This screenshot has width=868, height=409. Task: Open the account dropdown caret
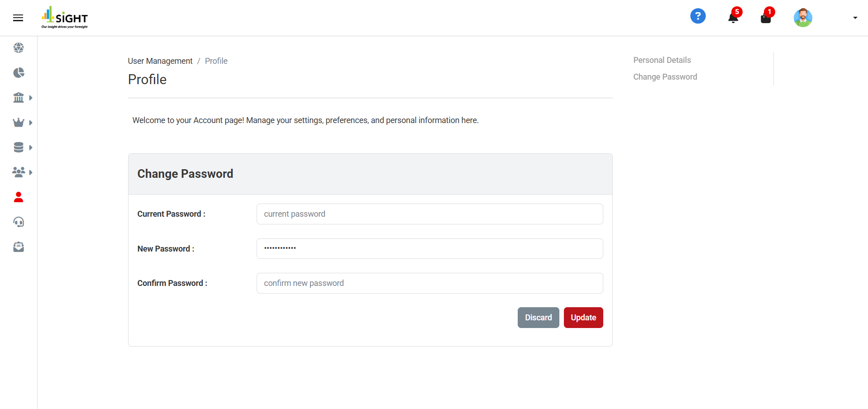point(855,18)
